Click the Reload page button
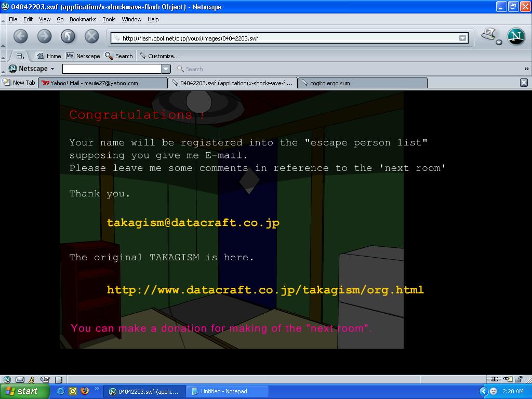 point(68,36)
